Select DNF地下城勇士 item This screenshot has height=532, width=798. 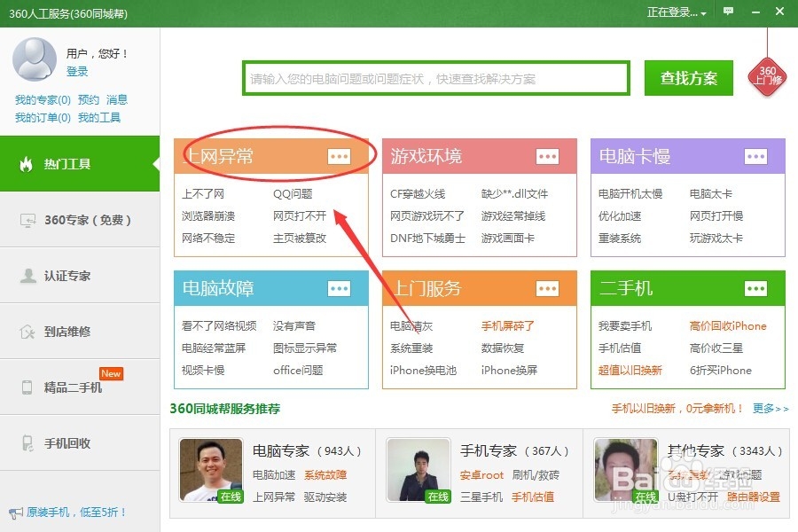[427, 239]
